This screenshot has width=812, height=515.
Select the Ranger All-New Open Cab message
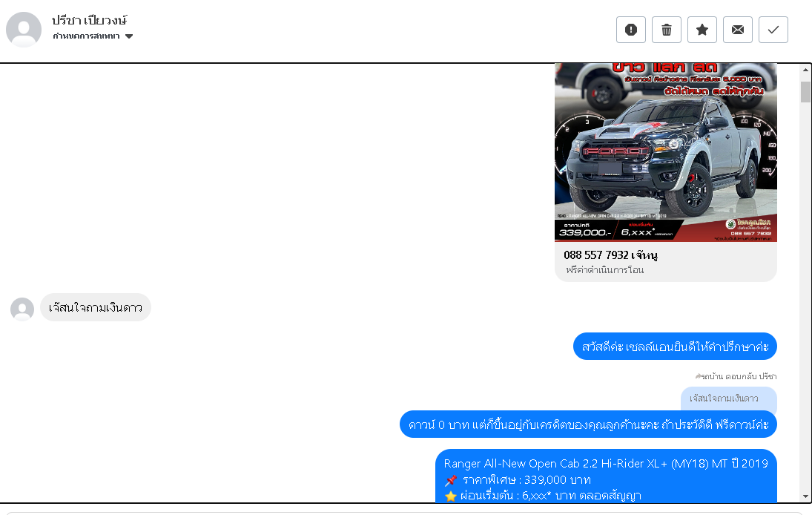[606, 476]
